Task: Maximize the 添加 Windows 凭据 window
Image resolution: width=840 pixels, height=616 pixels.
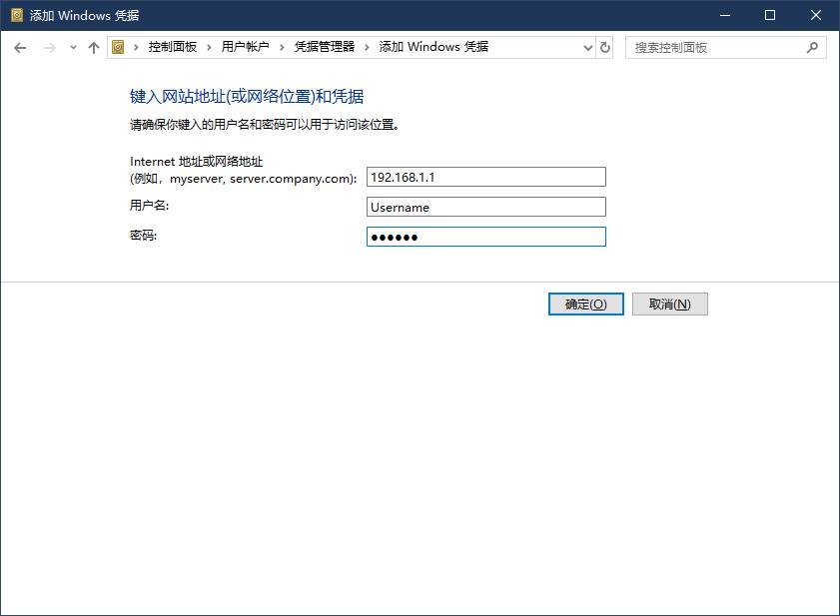Action: 770,15
